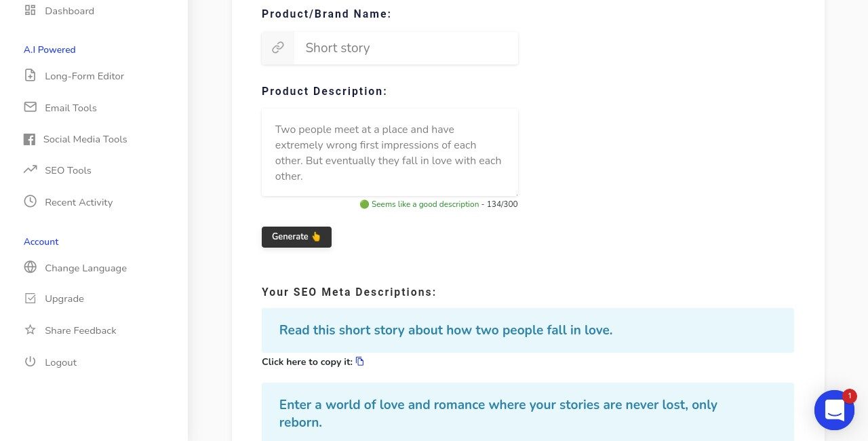Focus the Product/Brand Name input field

click(x=406, y=48)
